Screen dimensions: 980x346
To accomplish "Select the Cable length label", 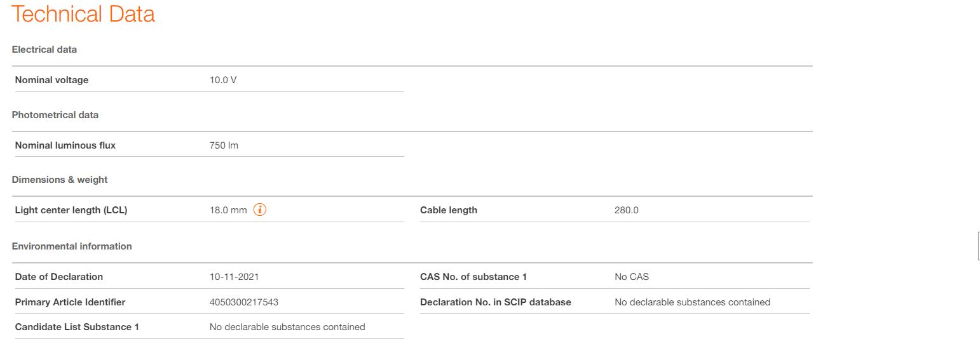I will 449,210.
